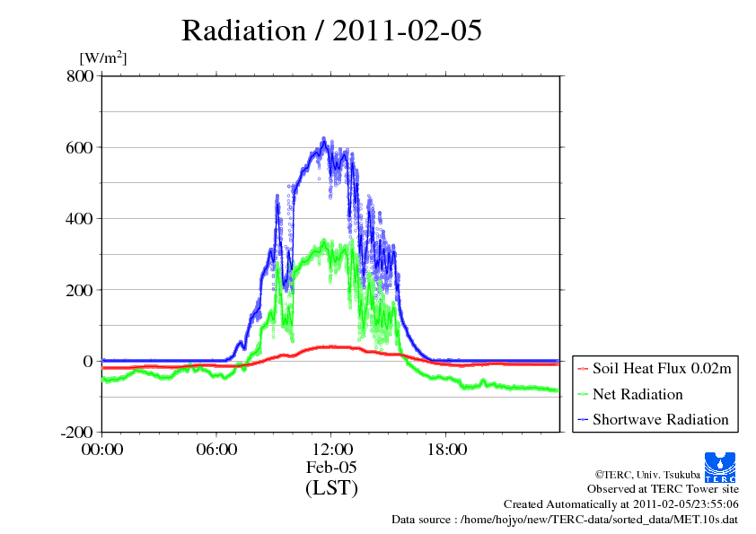This screenshot has width=756, height=534.
Task: Click the 'Created Automatically at' timestamp line
Action: pos(621,504)
